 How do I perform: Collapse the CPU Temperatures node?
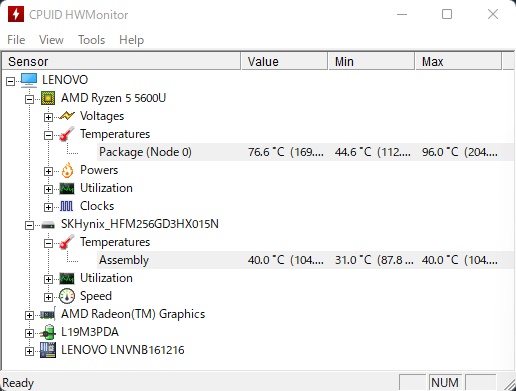tap(48, 135)
